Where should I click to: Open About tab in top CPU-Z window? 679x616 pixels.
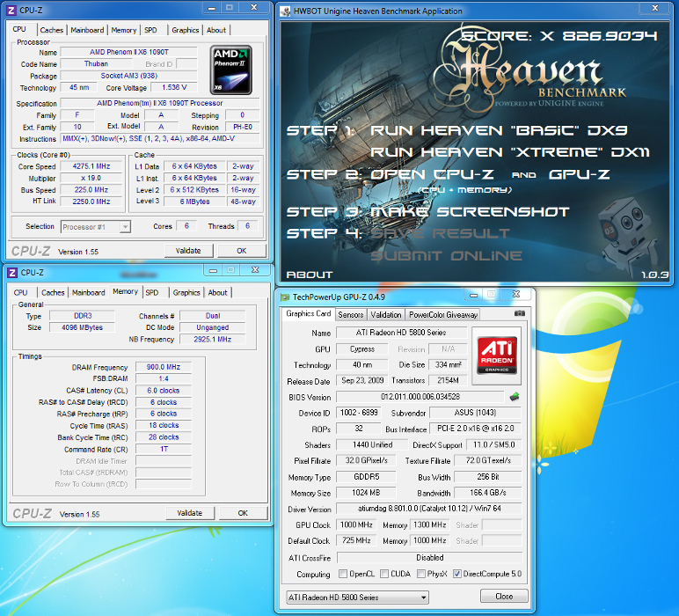(216, 30)
